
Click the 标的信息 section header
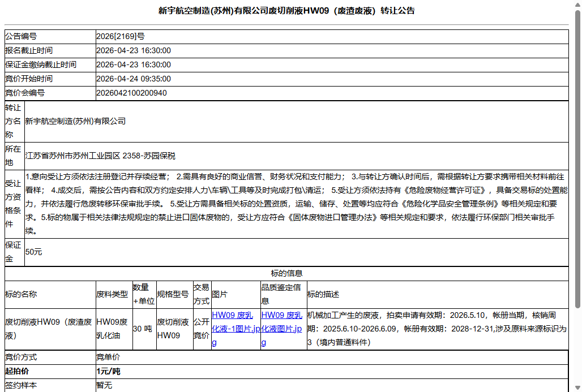[286, 274]
